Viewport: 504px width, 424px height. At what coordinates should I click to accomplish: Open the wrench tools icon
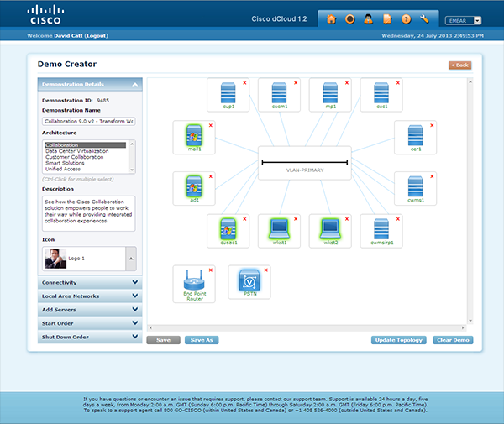pos(424,18)
